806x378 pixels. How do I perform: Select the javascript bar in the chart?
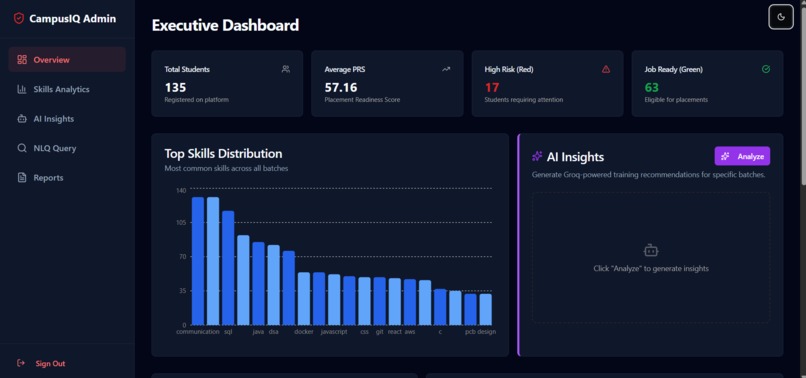[x=334, y=300]
